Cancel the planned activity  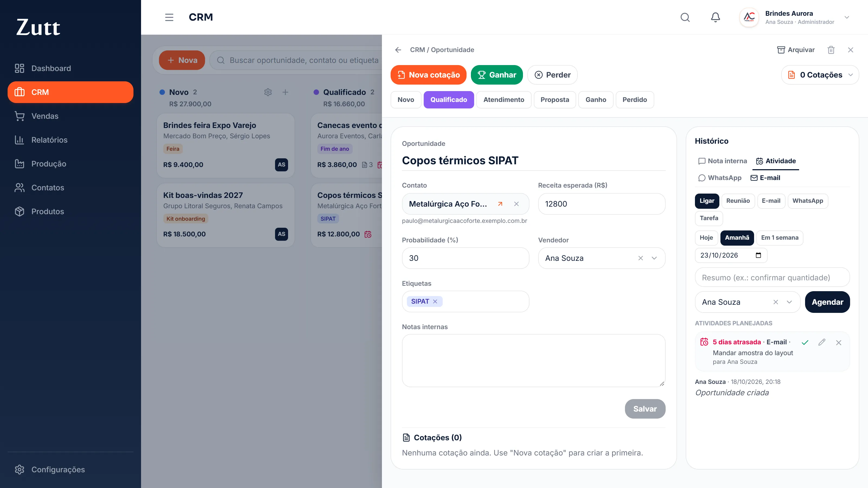click(839, 342)
